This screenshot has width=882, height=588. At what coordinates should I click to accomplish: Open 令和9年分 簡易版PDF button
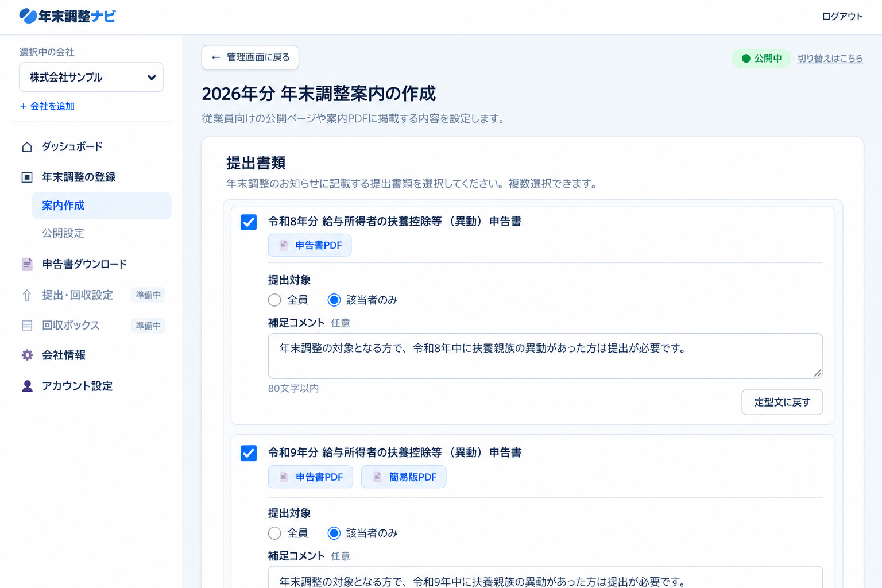(404, 477)
